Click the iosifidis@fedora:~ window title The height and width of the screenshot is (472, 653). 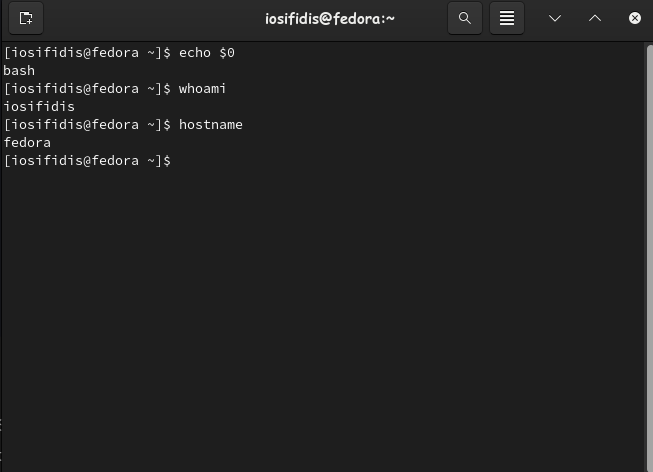point(330,19)
